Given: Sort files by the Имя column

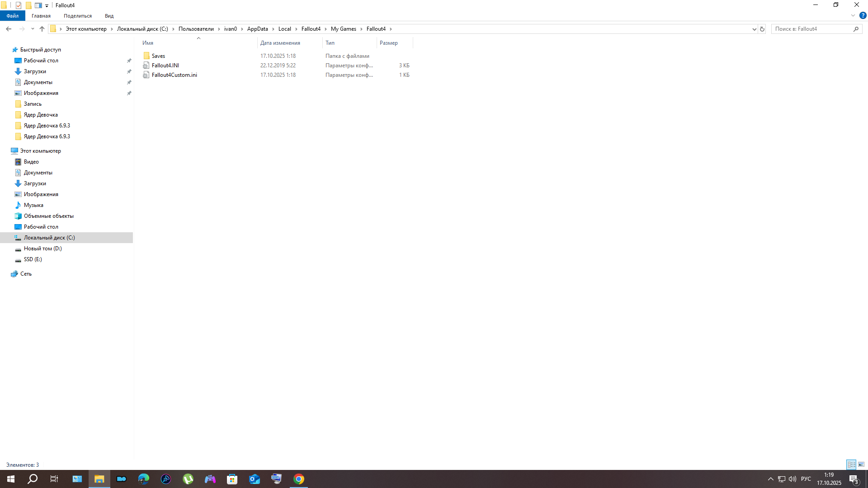Looking at the screenshot, I should click(x=198, y=43).
